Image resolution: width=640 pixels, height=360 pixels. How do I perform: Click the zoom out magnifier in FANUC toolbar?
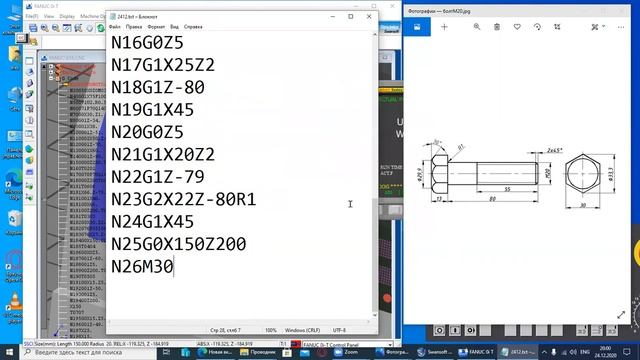click(56, 28)
